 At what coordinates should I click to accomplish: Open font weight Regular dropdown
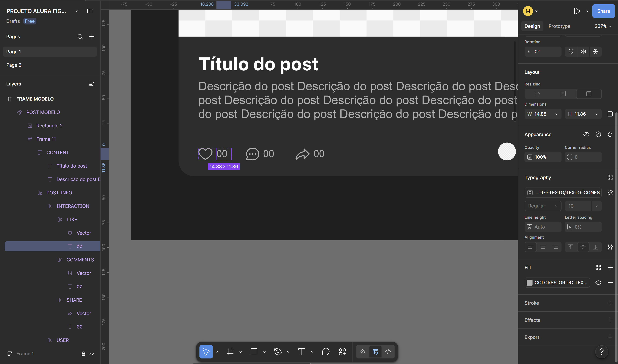point(543,206)
